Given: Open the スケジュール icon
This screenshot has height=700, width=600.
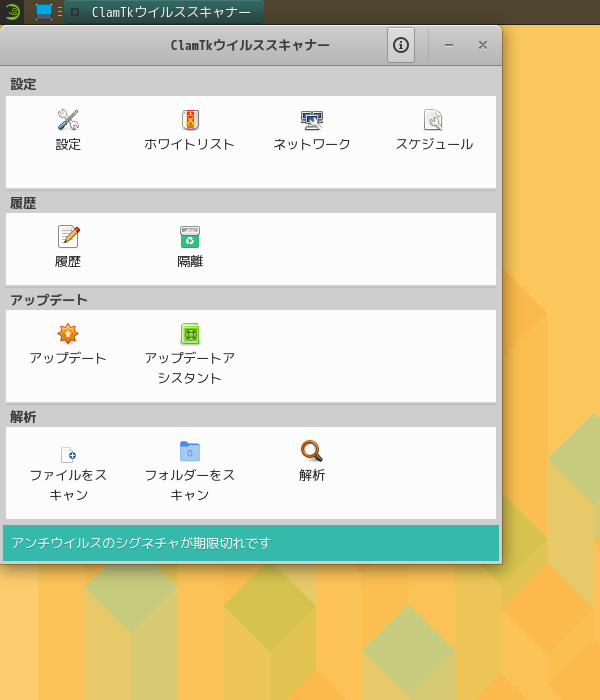Looking at the screenshot, I should [x=433, y=120].
